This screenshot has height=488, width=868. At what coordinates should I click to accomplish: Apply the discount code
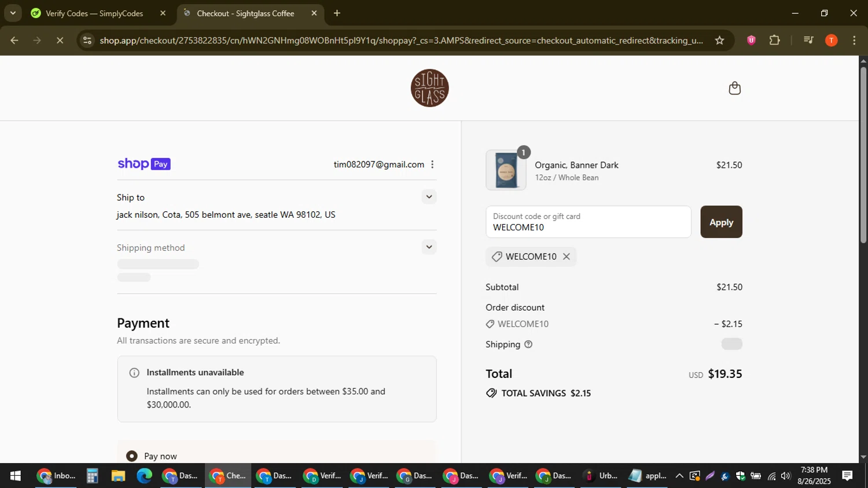[x=721, y=222]
